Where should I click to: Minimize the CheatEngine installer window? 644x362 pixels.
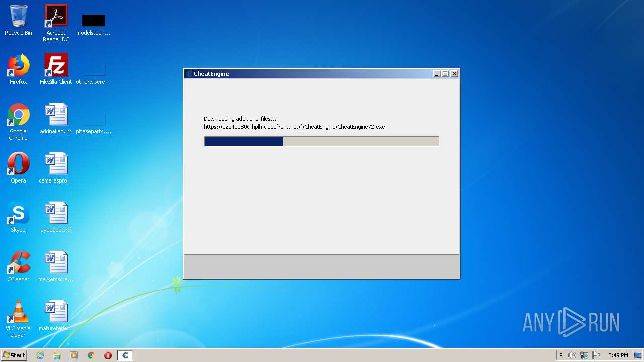click(437, 74)
